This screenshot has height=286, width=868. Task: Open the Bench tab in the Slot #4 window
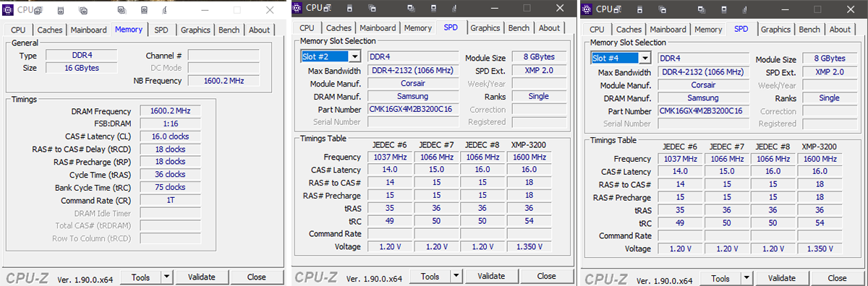pyautogui.click(x=809, y=30)
